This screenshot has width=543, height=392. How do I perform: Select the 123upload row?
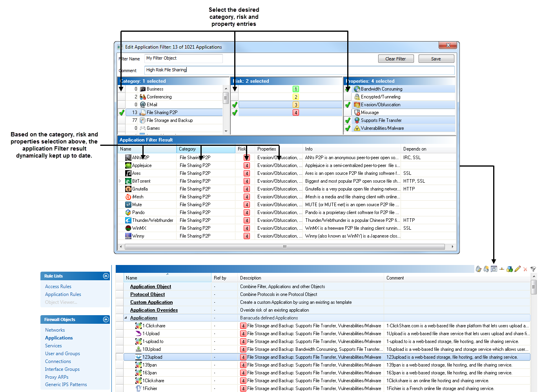[327, 357]
